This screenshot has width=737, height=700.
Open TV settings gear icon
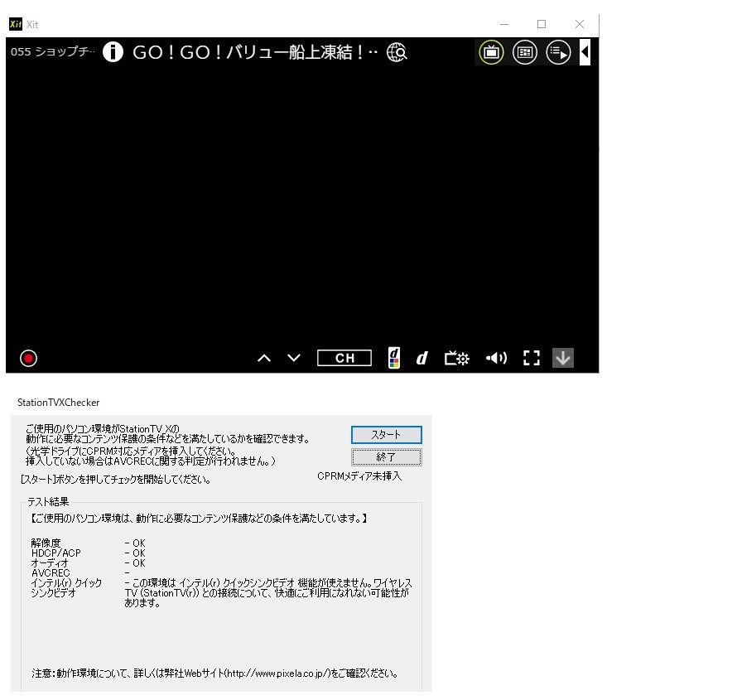[456, 358]
